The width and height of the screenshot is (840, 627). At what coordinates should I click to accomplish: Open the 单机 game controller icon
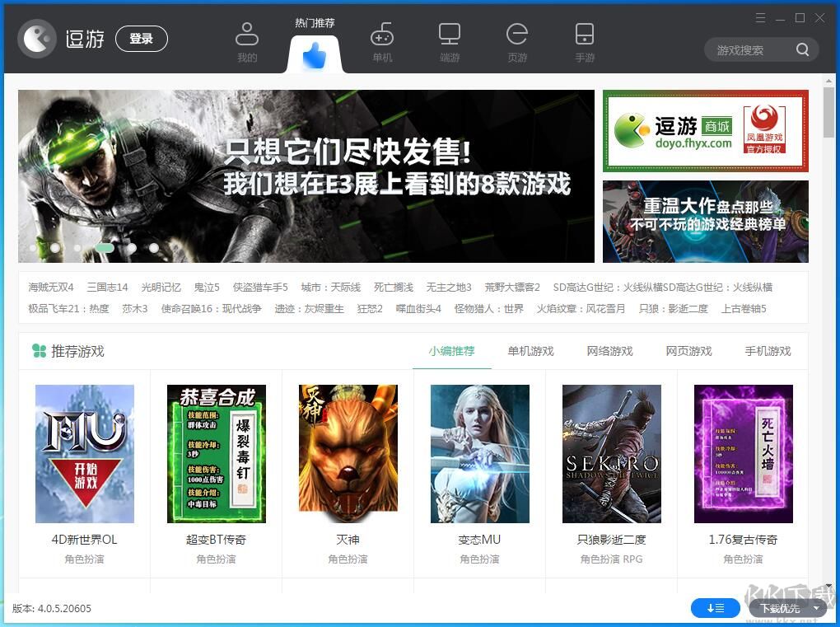tap(381, 35)
